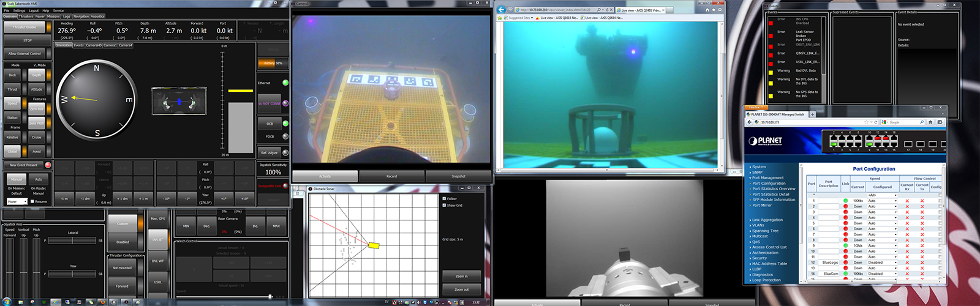Image resolution: width=980 pixels, height=306 pixels.
Task: Expand VLANs in PLANET sidebar
Action: tap(758, 225)
